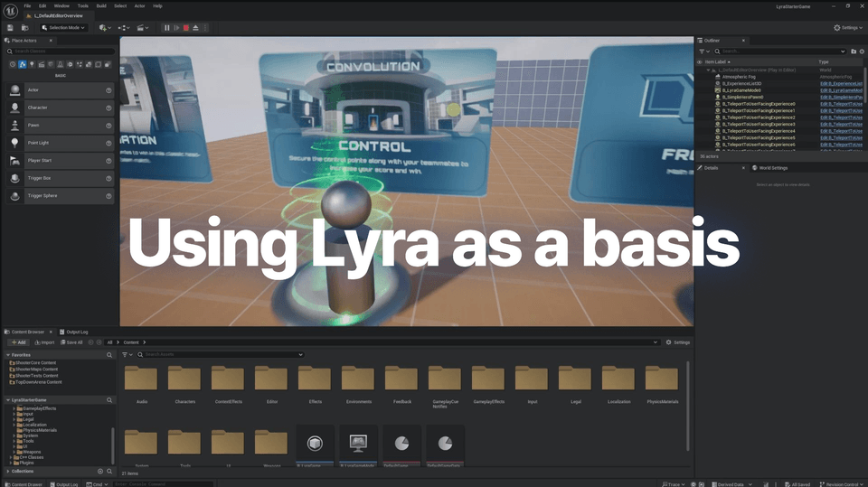Eject from the player controller
The width and height of the screenshot is (868, 487).
[195, 28]
